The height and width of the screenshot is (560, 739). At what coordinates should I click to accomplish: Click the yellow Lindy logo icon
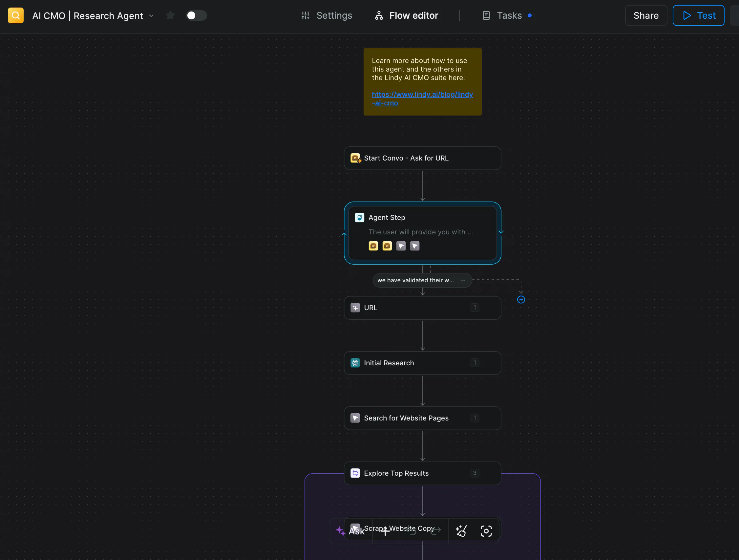[x=15, y=15]
